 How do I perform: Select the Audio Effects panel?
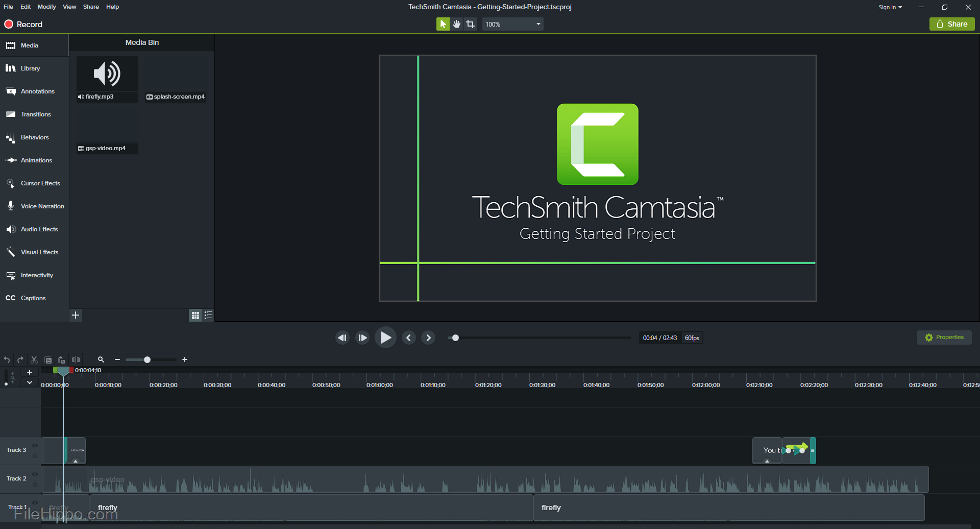point(39,229)
